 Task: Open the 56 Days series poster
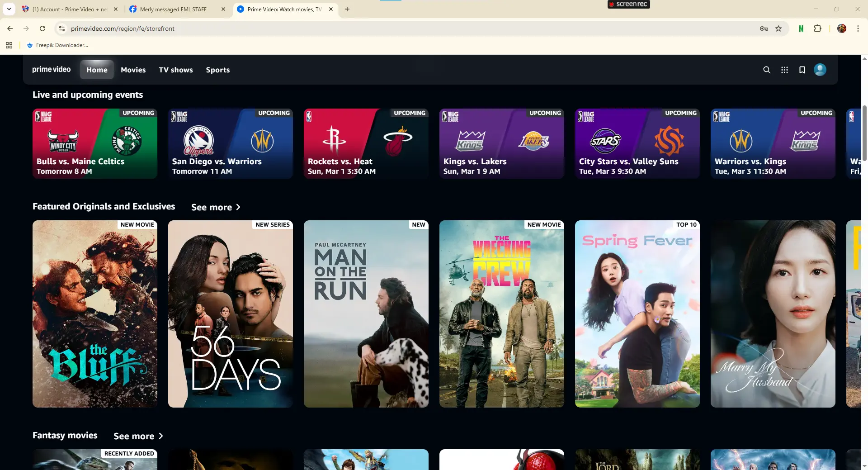click(231, 314)
